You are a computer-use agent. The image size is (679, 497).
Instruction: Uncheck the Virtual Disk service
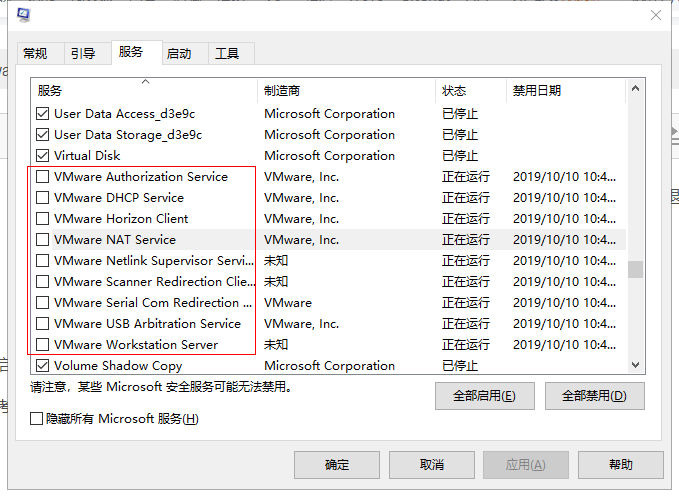click(42, 155)
